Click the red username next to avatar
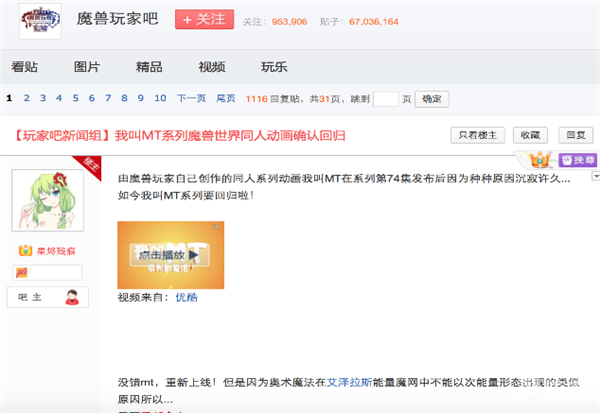 point(56,251)
